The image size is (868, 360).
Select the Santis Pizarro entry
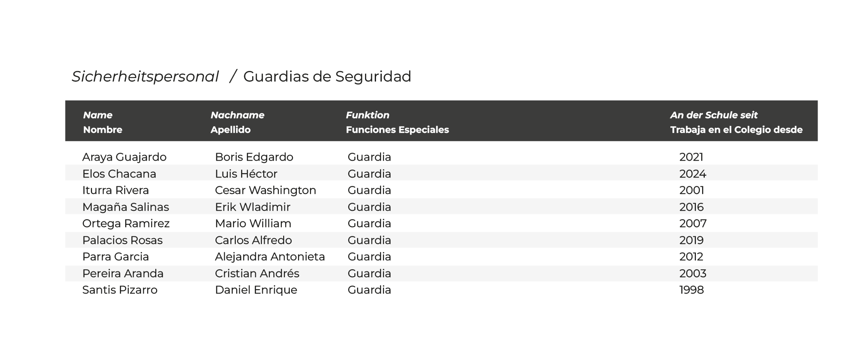(120, 290)
